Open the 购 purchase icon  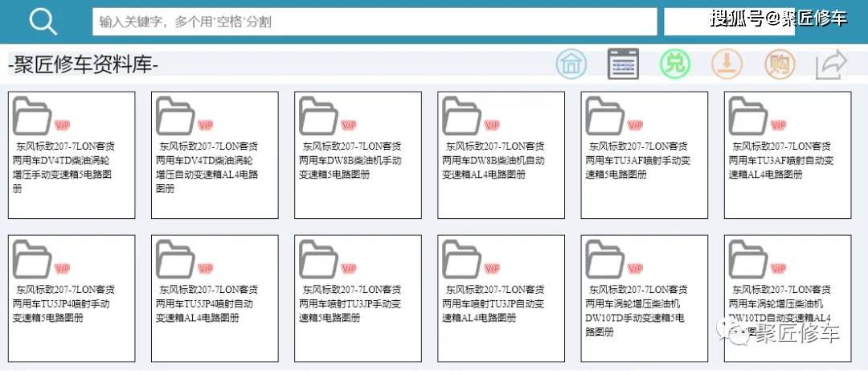(x=778, y=64)
